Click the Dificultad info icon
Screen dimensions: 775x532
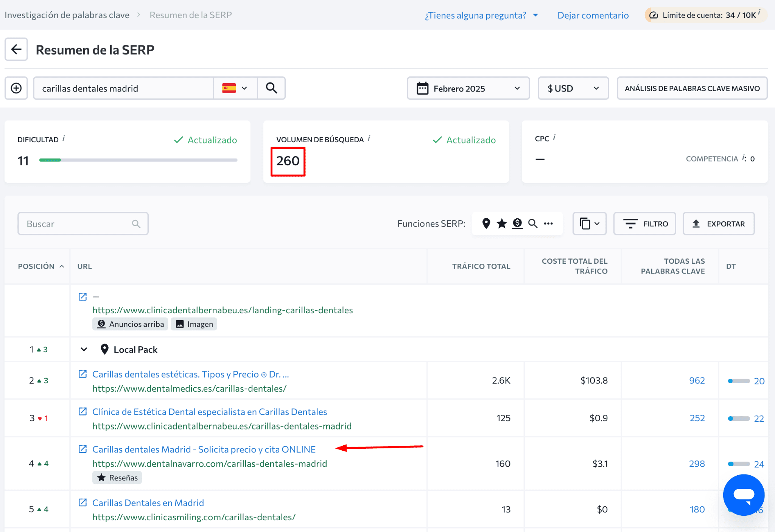click(x=64, y=138)
